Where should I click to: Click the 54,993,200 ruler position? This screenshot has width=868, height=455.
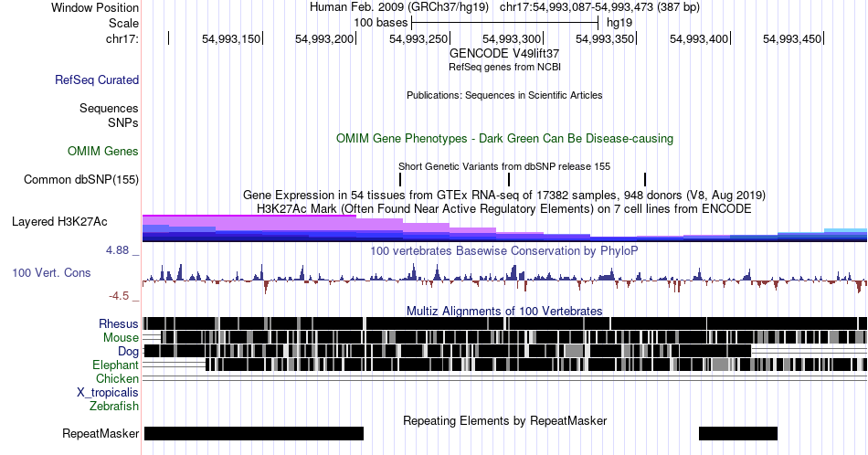[324, 38]
